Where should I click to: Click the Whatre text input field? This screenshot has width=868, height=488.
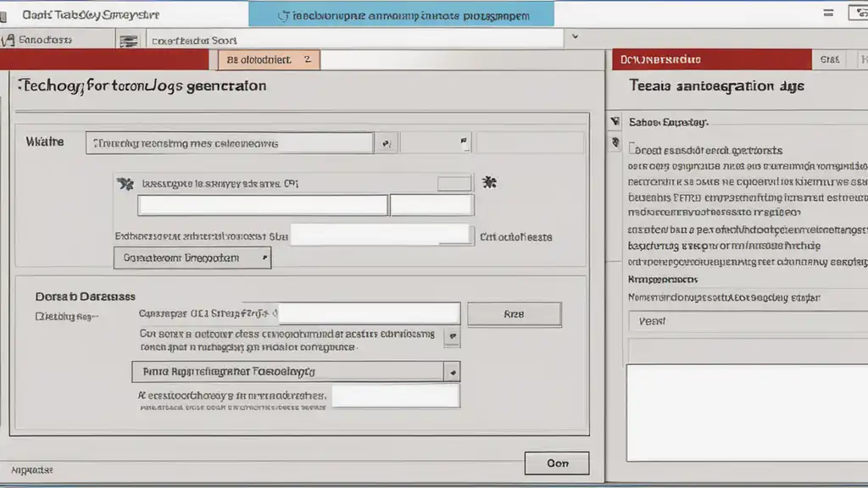(x=230, y=143)
